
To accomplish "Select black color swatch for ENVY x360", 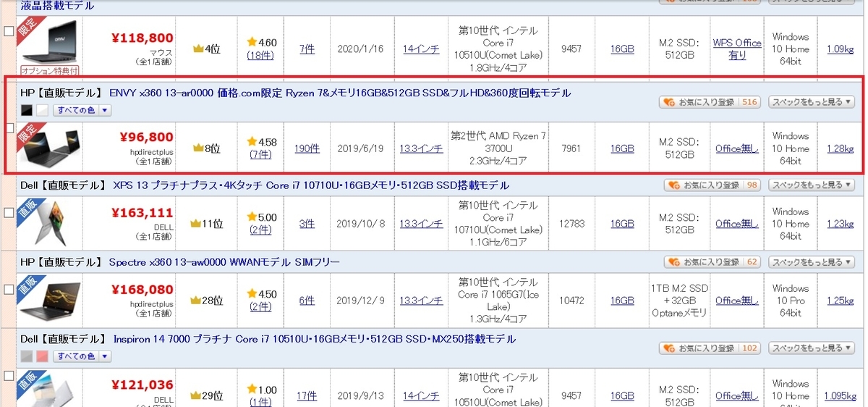I will click(x=27, y=110).
